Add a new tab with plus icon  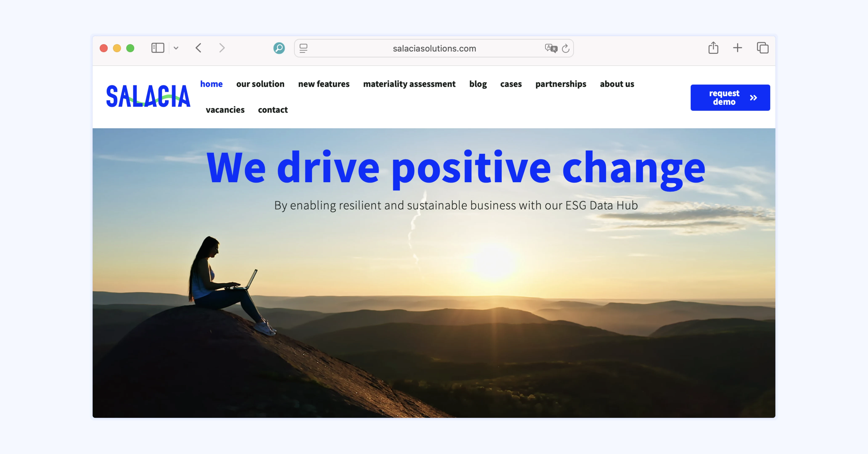(738, 48)
